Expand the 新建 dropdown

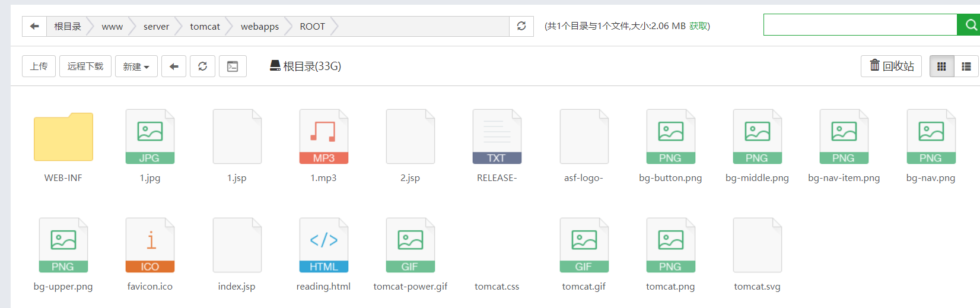tap(136, 66)
